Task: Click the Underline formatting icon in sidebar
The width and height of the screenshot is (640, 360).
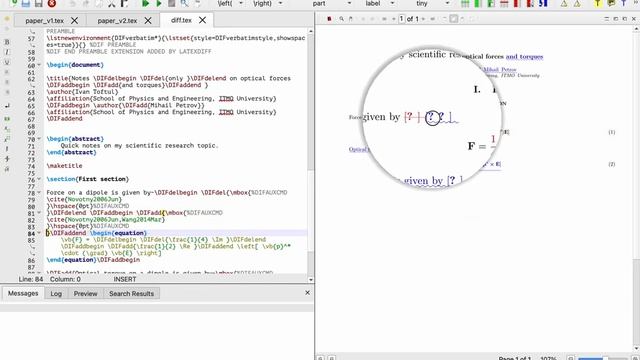Action: (x=7, y=62)
